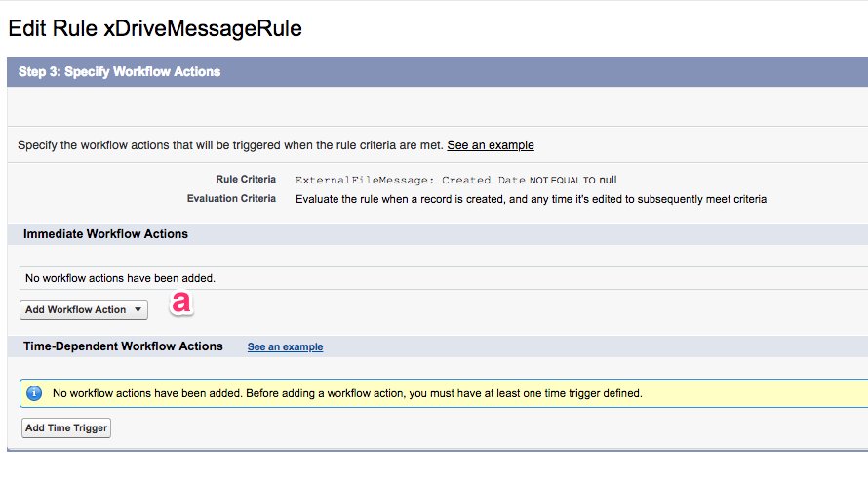Click the Evaluation Criteria label
Image resolution: width=868 pixels, height=488 pixels.
(x=231, y=199)
